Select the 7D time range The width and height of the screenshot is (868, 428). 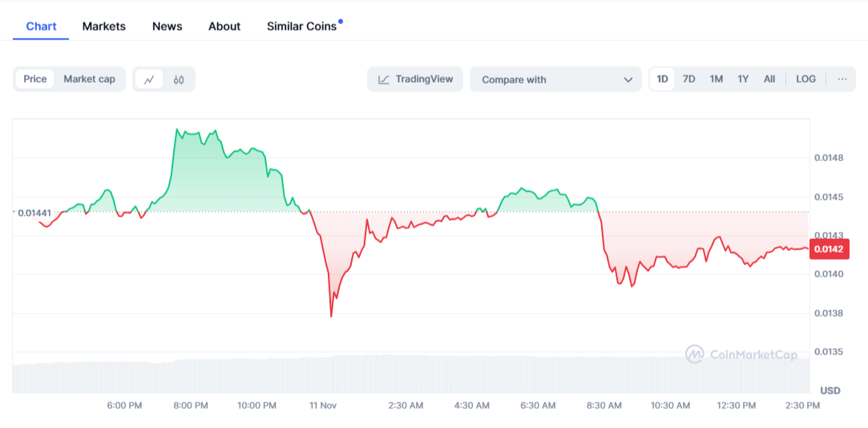(689, 79)
